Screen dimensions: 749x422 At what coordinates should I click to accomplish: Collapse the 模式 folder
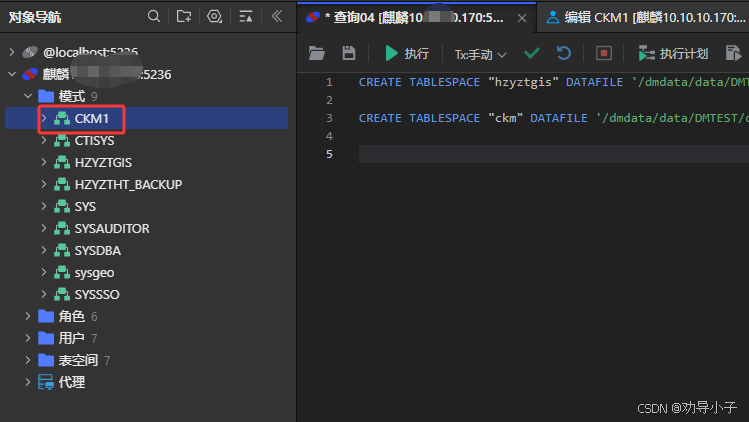coord(28,96)
